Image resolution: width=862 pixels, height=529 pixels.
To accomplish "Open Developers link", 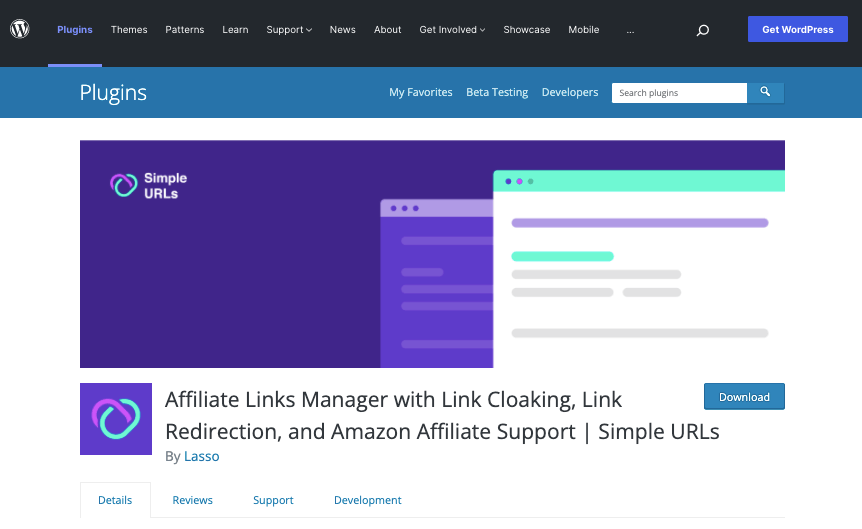I will click(x=570, y=92).
